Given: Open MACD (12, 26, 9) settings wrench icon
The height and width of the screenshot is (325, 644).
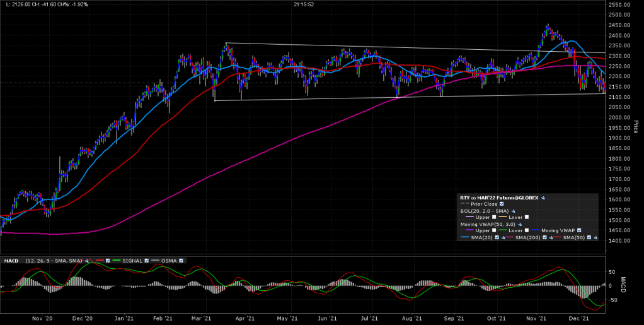Looking at the screenshot, I should [x=87, y=261].
